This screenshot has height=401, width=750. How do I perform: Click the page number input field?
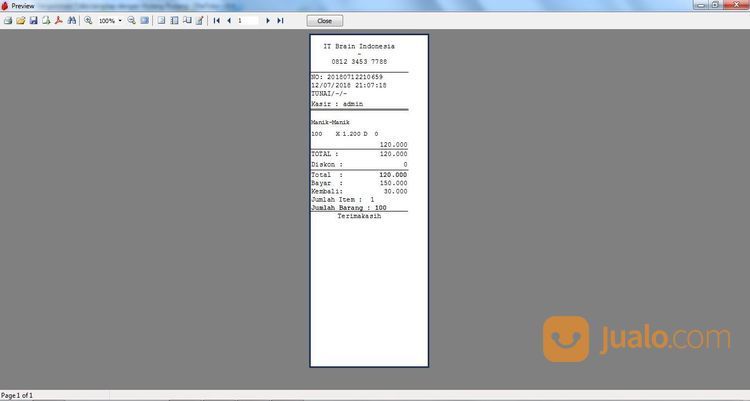click(248, 21)
